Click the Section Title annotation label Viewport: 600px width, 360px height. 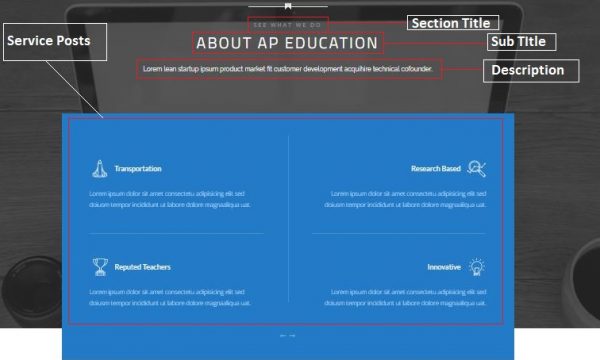[x=453, y=23]
